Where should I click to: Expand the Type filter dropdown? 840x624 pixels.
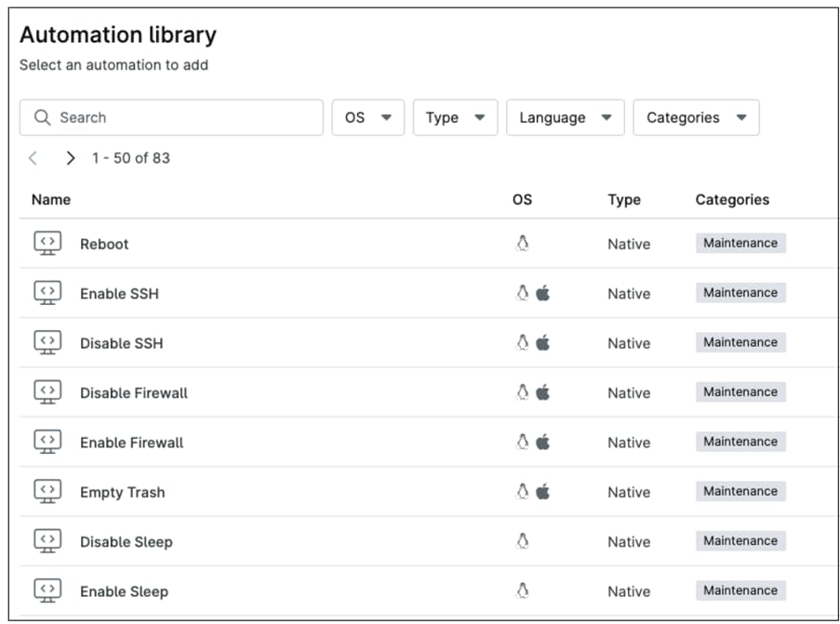[455, 117]
